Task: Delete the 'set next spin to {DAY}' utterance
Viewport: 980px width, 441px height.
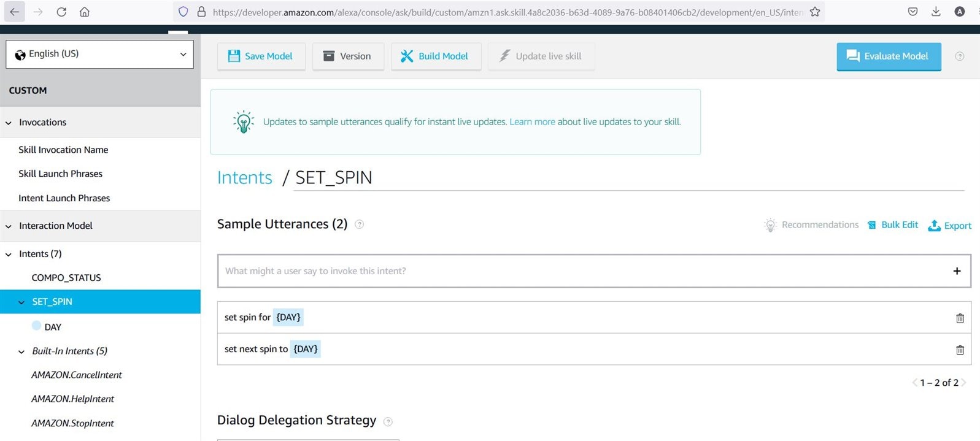Action: 960,350
